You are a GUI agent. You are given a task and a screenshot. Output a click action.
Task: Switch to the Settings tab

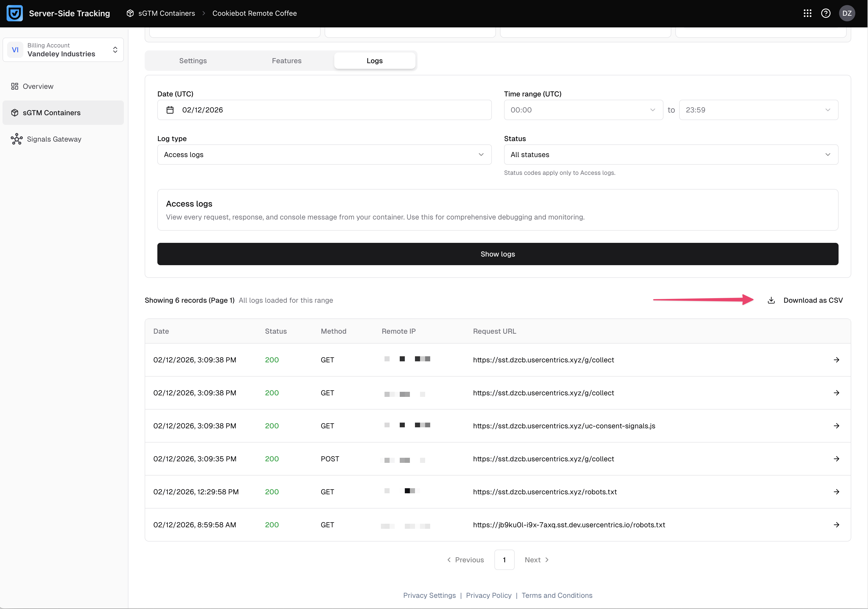(193, 61)
